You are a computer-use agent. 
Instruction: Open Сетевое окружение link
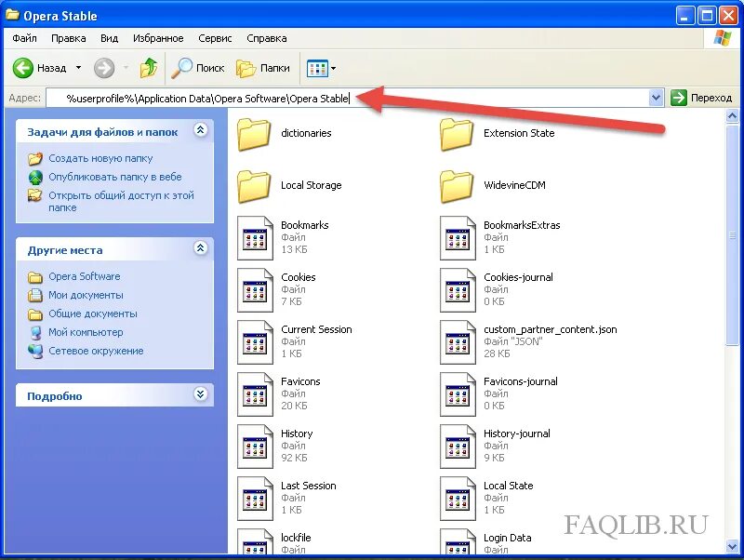tap(96, 351)
